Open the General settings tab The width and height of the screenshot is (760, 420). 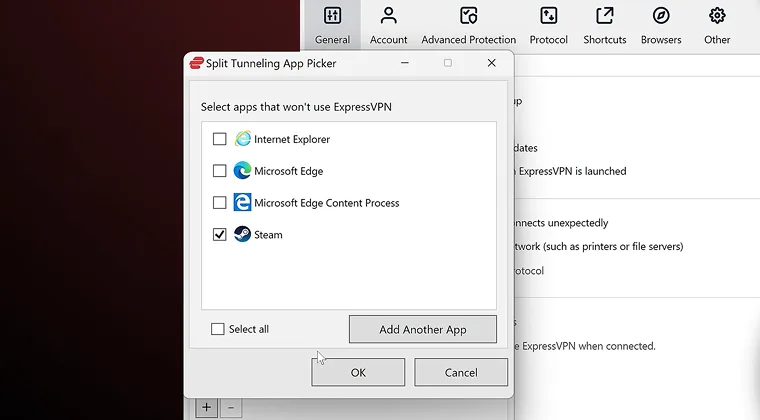coord(332,25)
